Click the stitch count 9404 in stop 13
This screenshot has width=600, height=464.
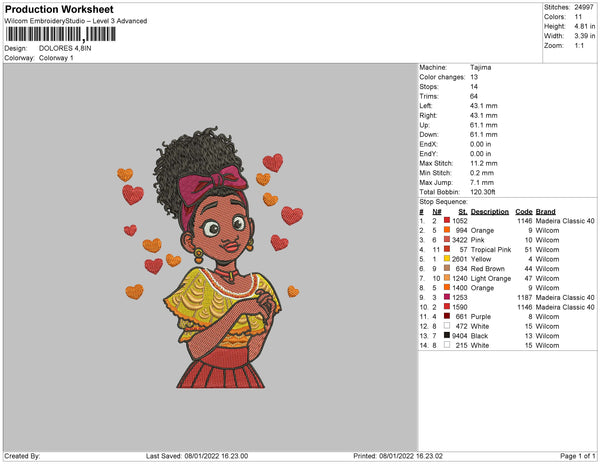pos(460,335)
